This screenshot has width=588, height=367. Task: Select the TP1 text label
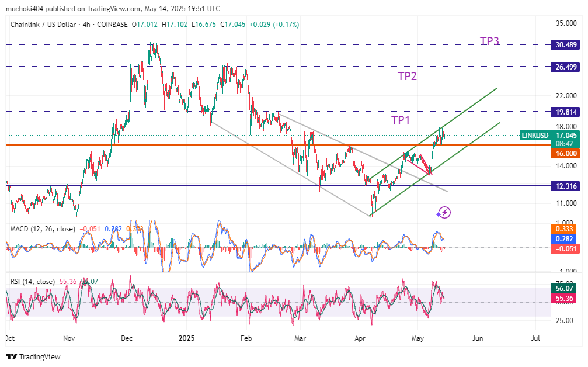pyautogui.click(x=401, y=120)
